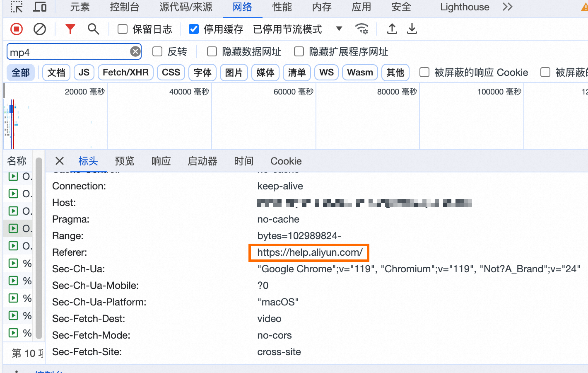This screenshot has height=373, width=588.
Task: Switch to the 性能 tab
Action: coord(282,7)
